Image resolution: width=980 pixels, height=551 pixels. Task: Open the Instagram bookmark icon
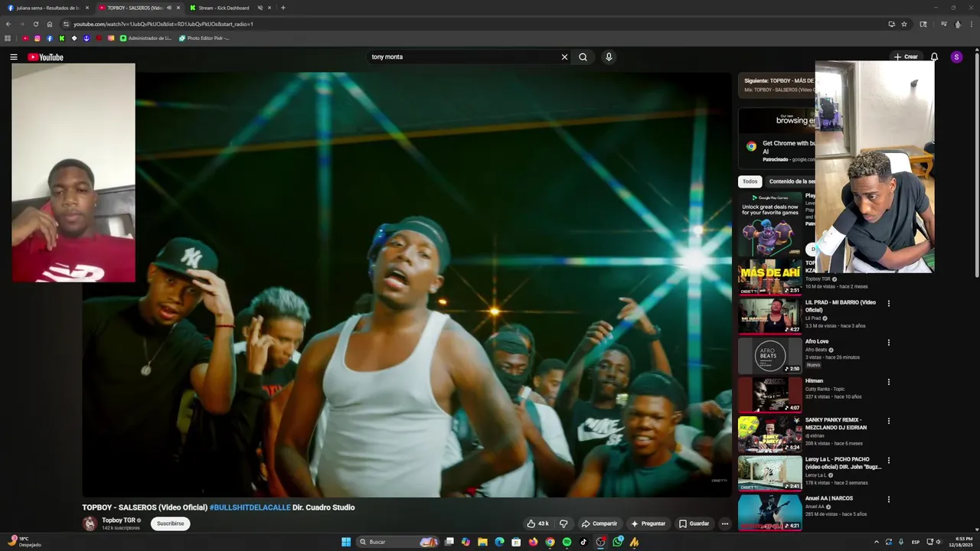[x=38, y=37]
